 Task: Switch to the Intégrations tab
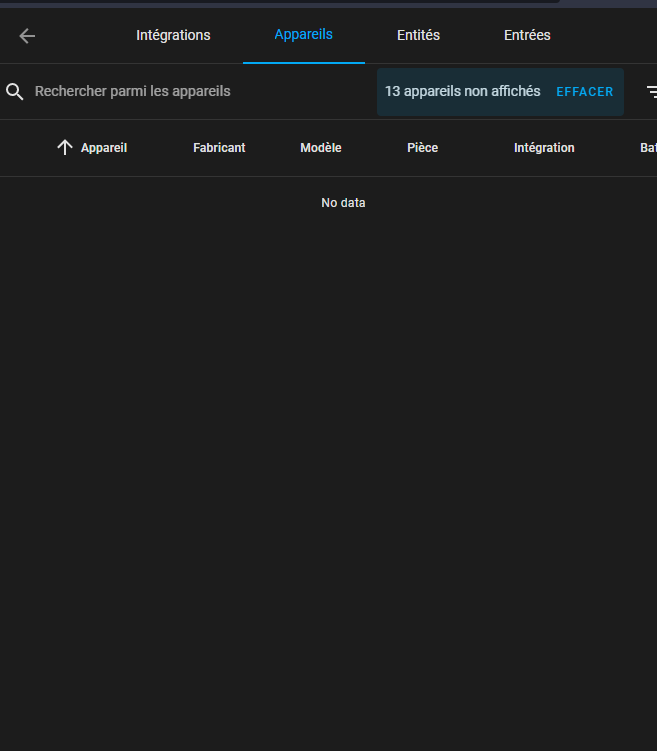pyautogui.click(x=173, y=35)
